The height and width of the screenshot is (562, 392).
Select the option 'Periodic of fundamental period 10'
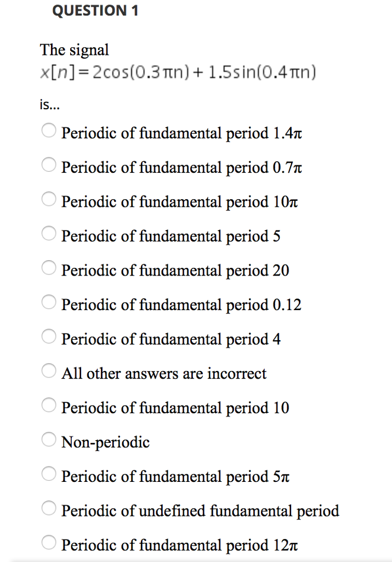(48, 405)
